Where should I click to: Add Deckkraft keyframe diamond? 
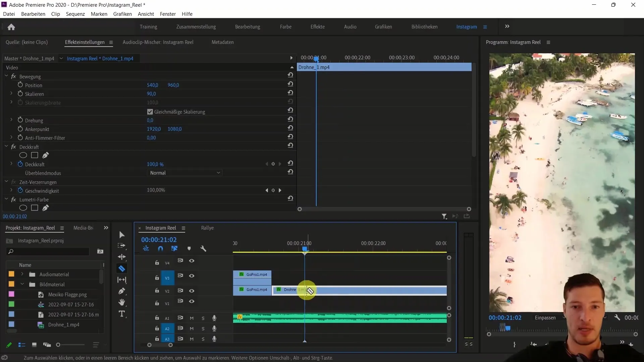coord(273,164)
